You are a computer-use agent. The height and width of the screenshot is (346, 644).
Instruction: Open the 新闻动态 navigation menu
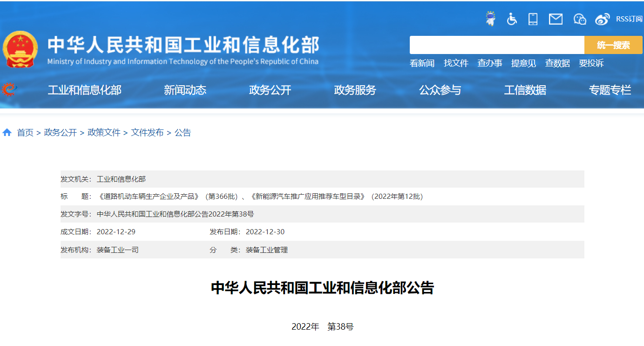pos(185,90)
